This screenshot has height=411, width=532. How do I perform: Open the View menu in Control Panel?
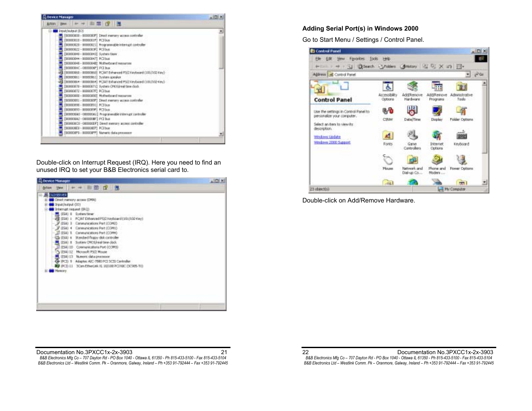pyautogui.click(x=341, y=59)
